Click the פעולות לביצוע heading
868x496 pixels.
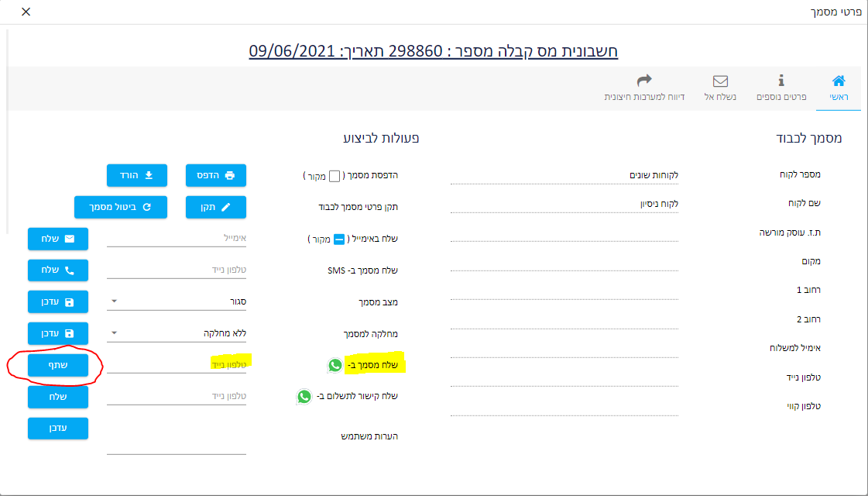click(382, 138)
